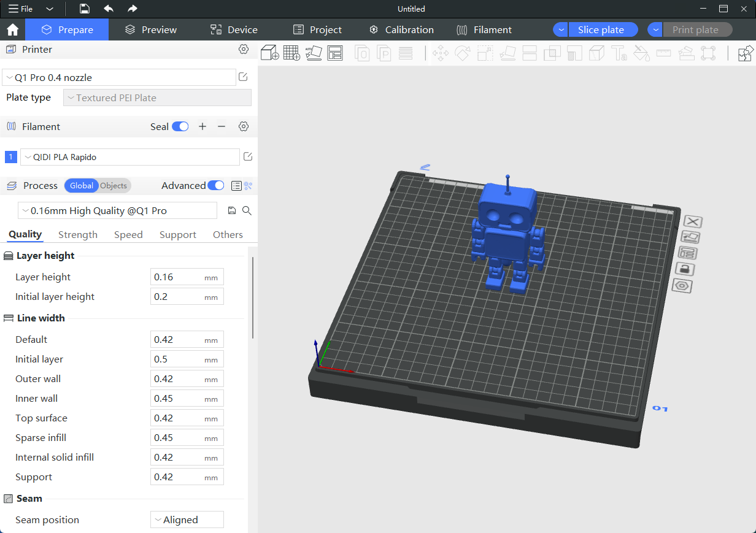Open the Project tab
This screenshot has height=533, width=756.
317,29
